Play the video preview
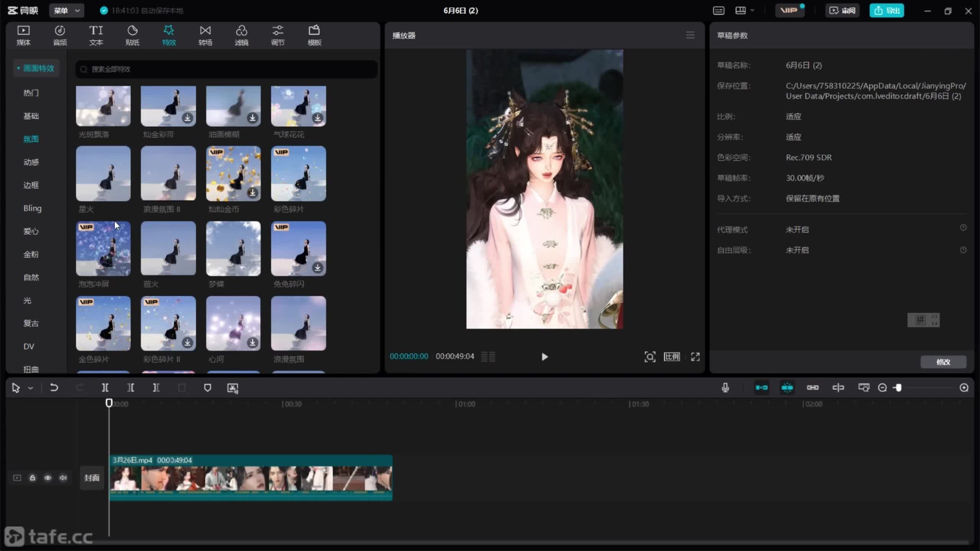 tap(544, 357)
